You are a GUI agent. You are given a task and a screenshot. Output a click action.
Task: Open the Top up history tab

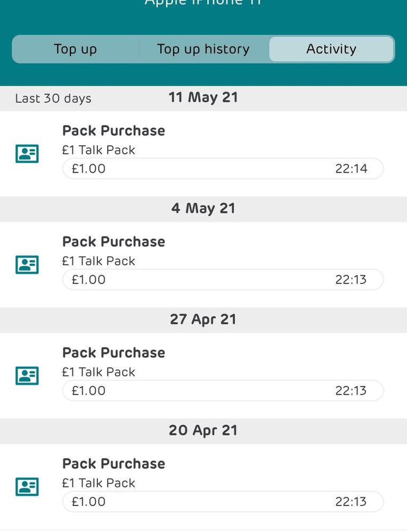pos(203,49)
